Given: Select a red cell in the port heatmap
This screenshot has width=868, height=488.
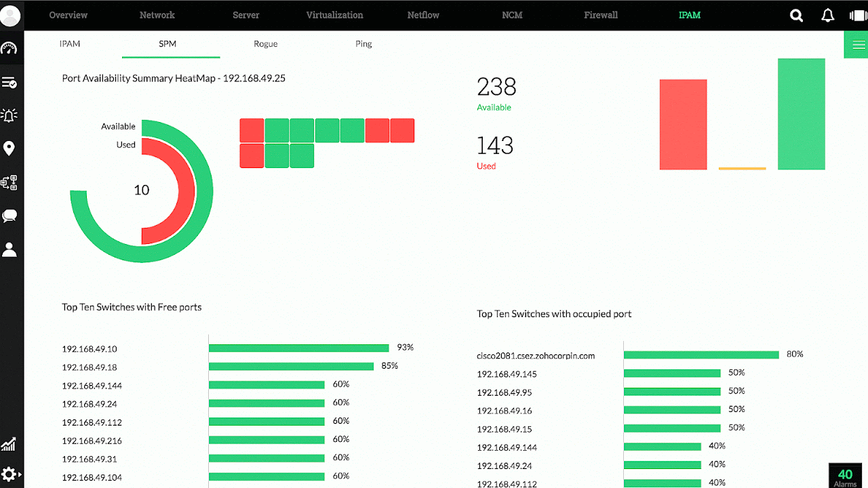Looking at the screenshot, I should [x=252, y=130].
